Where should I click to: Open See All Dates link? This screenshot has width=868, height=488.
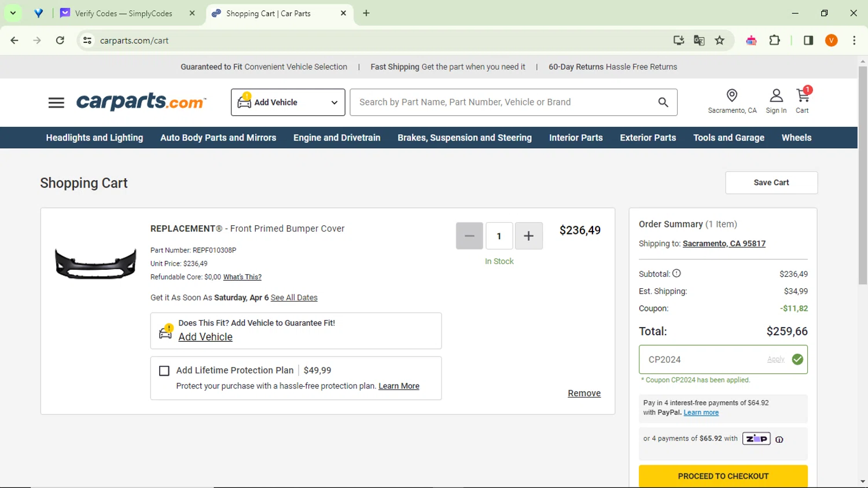(294, 298)
